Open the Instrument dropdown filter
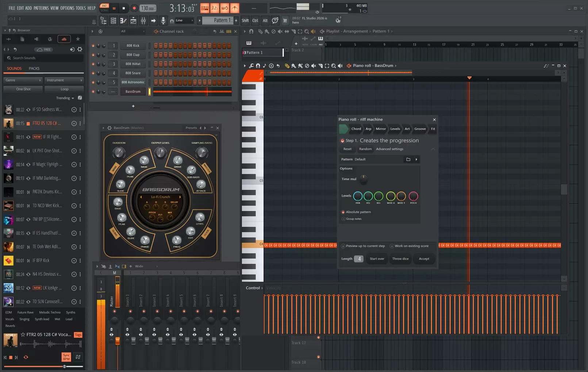This screenshot has width=588, height=372. point(64,80)
